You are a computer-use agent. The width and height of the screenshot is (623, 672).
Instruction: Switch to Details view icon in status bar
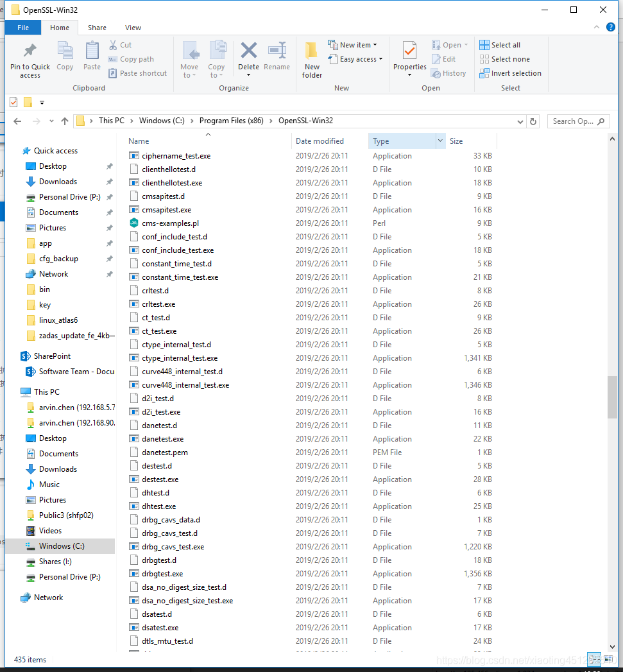pos(594,660)
